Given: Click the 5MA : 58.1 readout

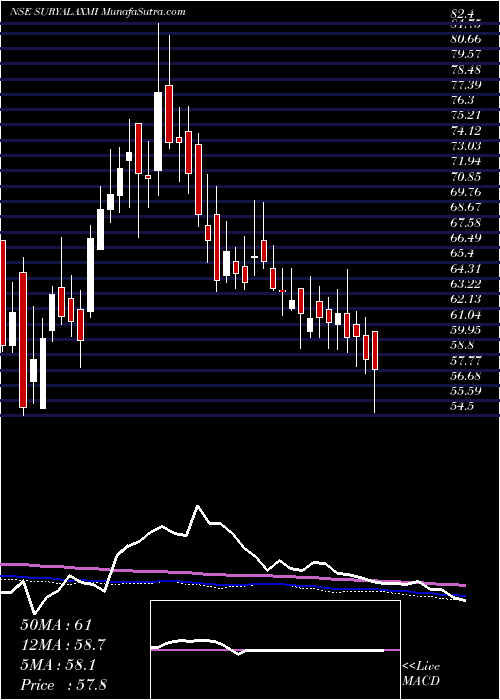Looking at the screenshot, I should coord(59,665).
